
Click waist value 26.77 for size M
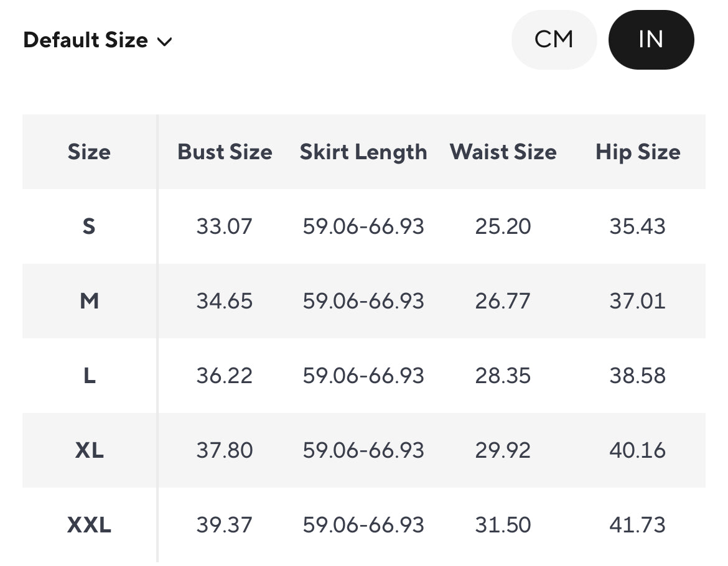[x=503, y=301]
